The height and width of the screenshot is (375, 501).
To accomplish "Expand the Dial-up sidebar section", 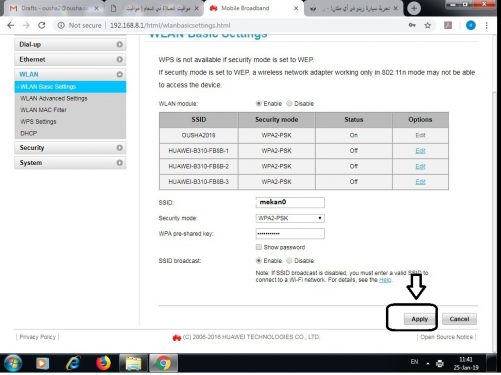I will (70, 44).
